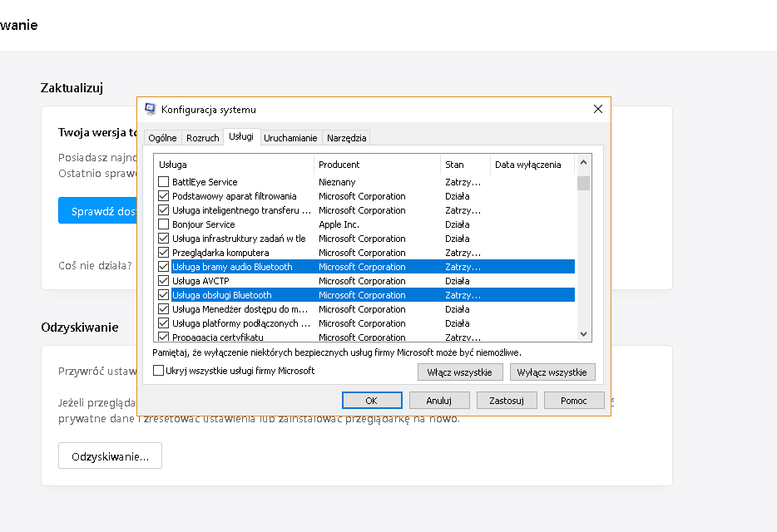Select the Przeglądarka komputera service row
777x532 pixels.
(220, 253)
